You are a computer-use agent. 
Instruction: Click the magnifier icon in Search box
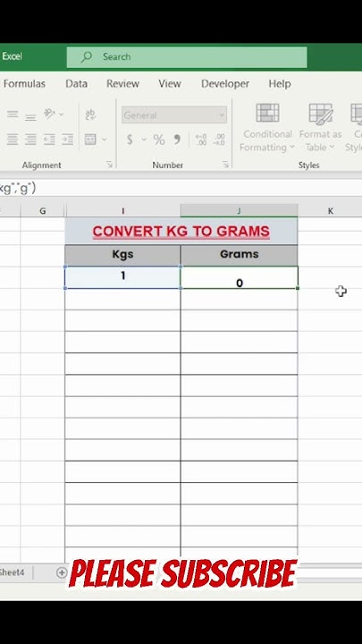click(86, 57)
